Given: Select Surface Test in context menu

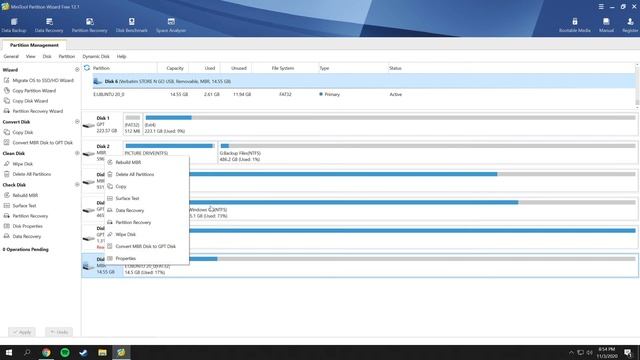Looking at the screenshot, I should click(147, 198).
